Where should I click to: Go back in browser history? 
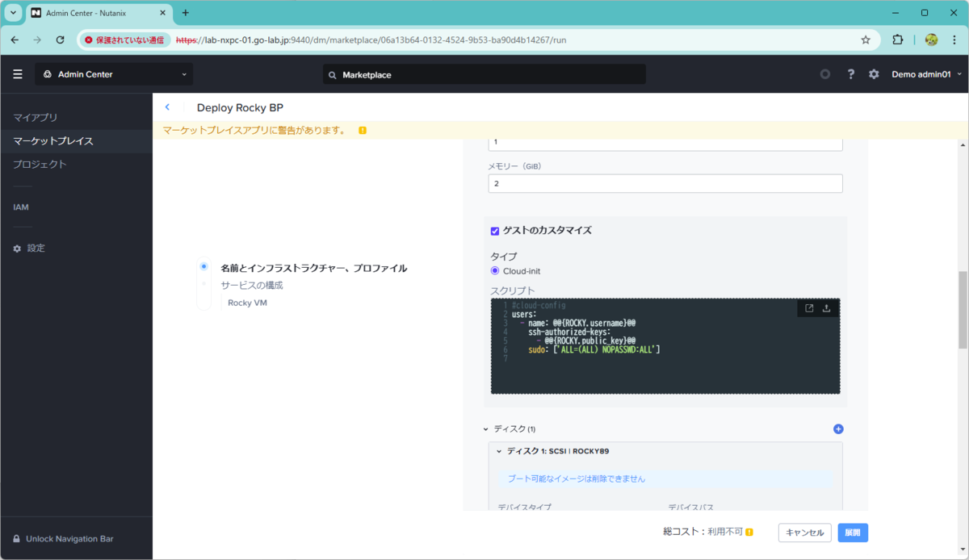click(x=15, y=40)
